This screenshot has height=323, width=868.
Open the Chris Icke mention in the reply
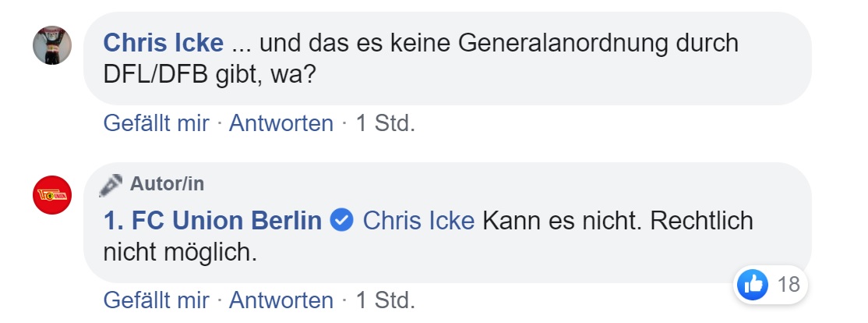point(418,221)
